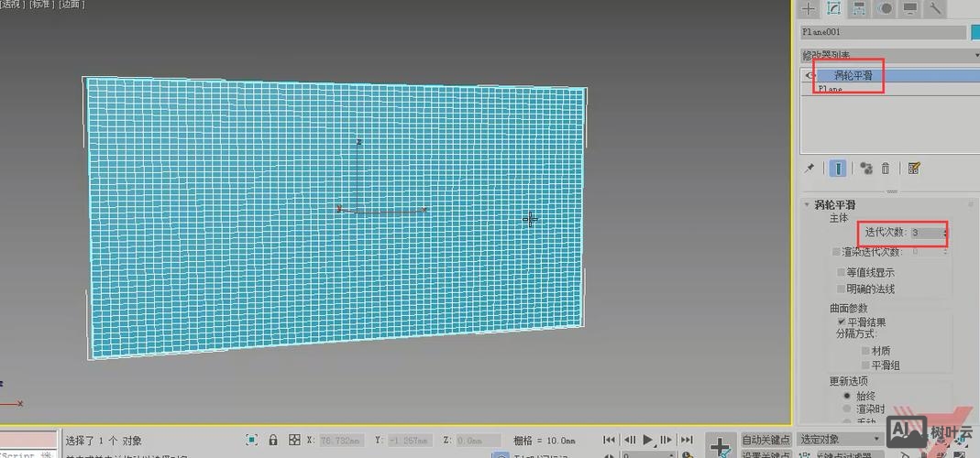Open the Hierarchy command panel tab
Viewport: 980px width, 458px height.
859,8
